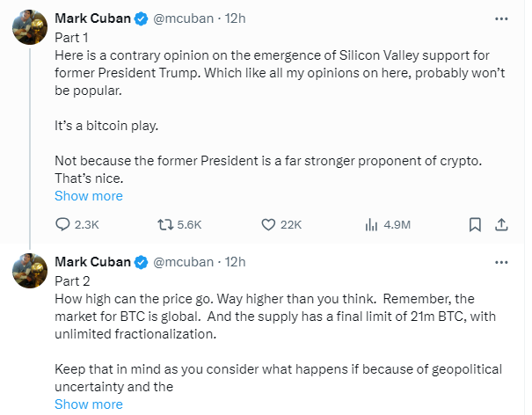Image resolution: width=532 pixels, height=415 pixels.
Task: Like the tweet with 22K likes
Action: pos(270,224)
